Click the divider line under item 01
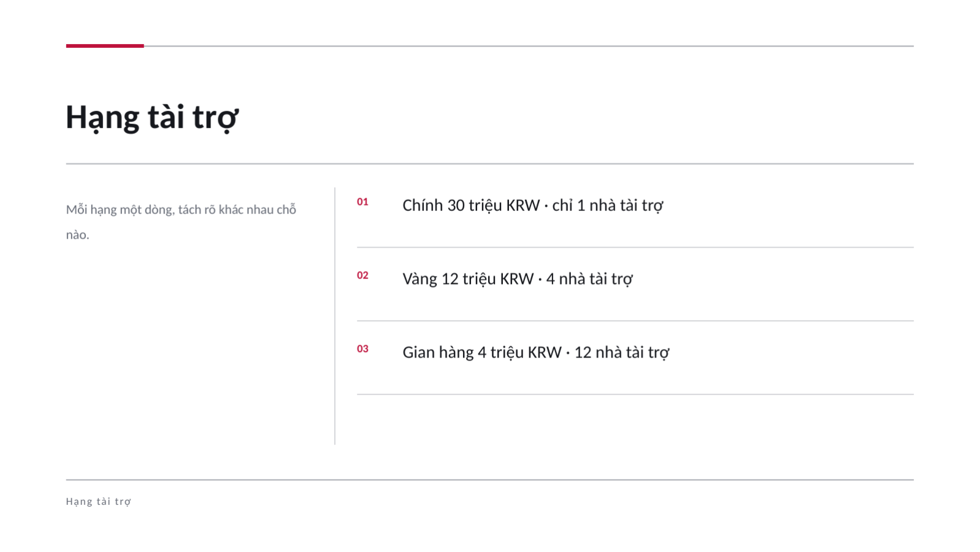This screenshot has height=552, width=980. pyautogui.click(x=635, y=247)
